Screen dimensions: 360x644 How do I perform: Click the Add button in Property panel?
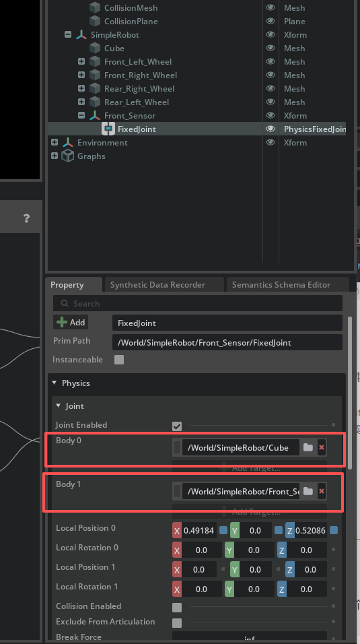(71, 323)
